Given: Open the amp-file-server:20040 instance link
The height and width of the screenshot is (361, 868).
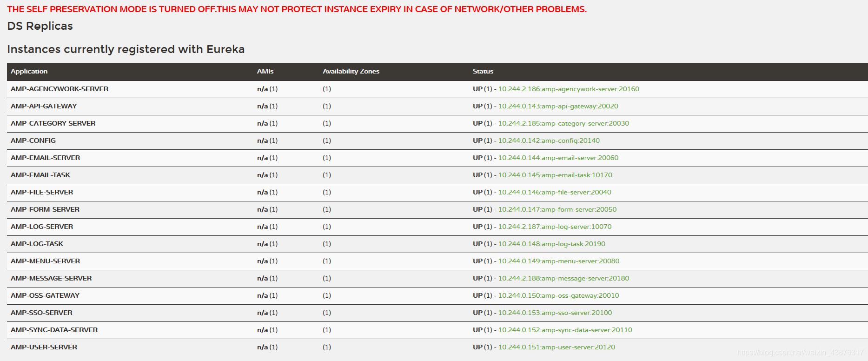Looking at the screenshot, I should (555, 192).
